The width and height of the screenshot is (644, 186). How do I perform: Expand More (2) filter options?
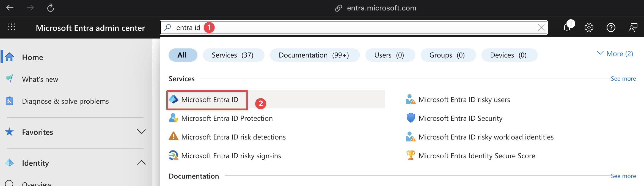pyautogui.click(x=615, y=54)
